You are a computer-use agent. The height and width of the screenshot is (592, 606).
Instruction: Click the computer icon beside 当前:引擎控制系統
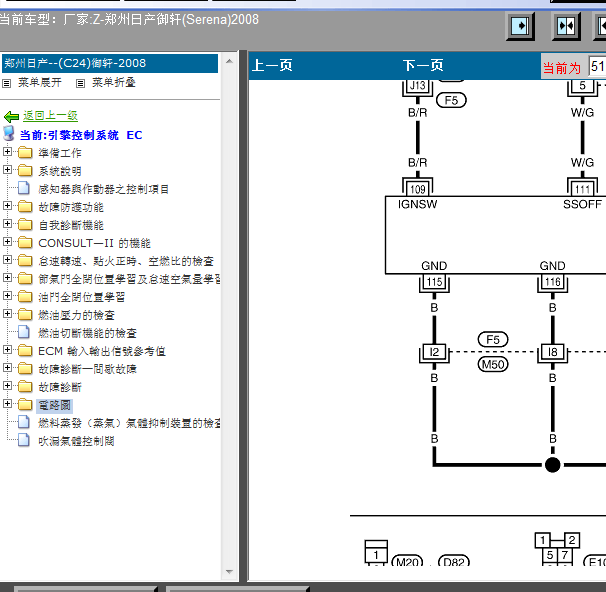[9, 133]
